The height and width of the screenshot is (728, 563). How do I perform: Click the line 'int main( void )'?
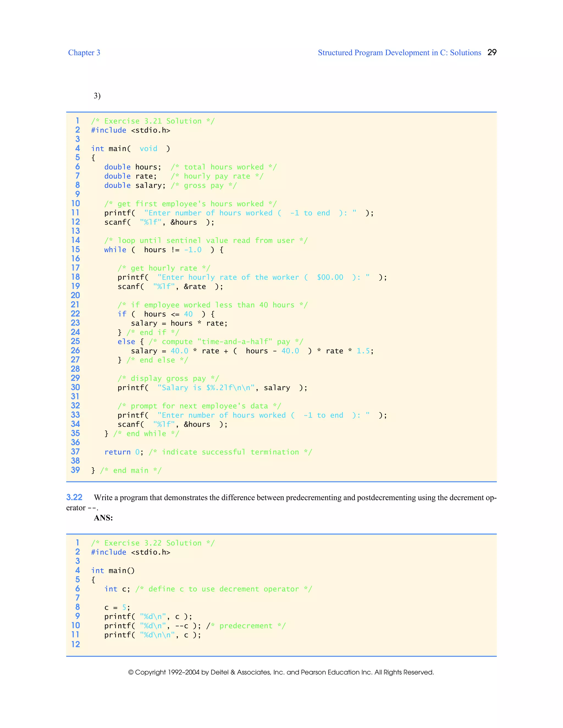[x=131, y=149]
